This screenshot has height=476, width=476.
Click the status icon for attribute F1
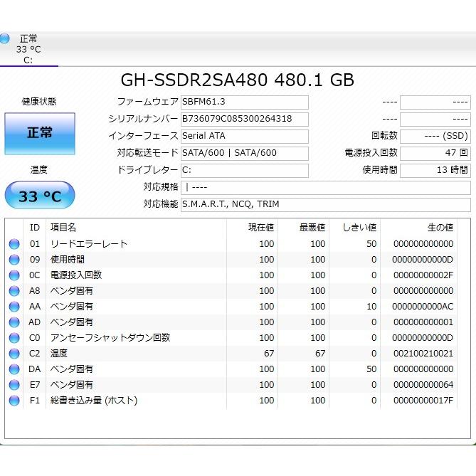point(14,401)
